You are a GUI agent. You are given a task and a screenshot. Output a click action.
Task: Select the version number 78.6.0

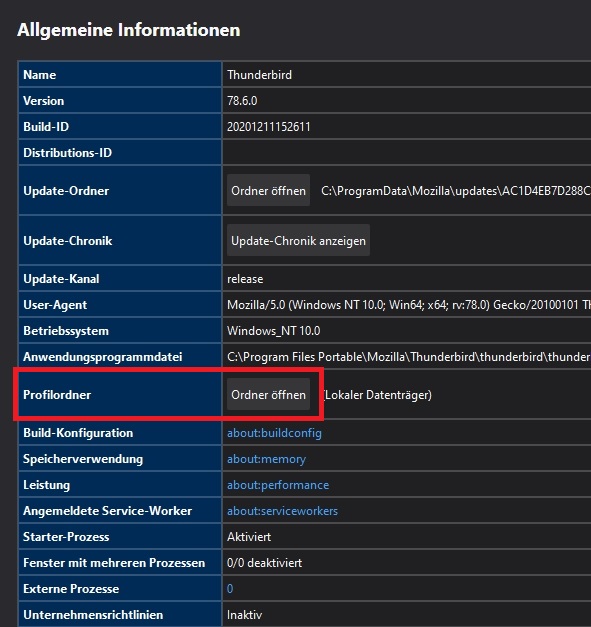coord(242,101)
